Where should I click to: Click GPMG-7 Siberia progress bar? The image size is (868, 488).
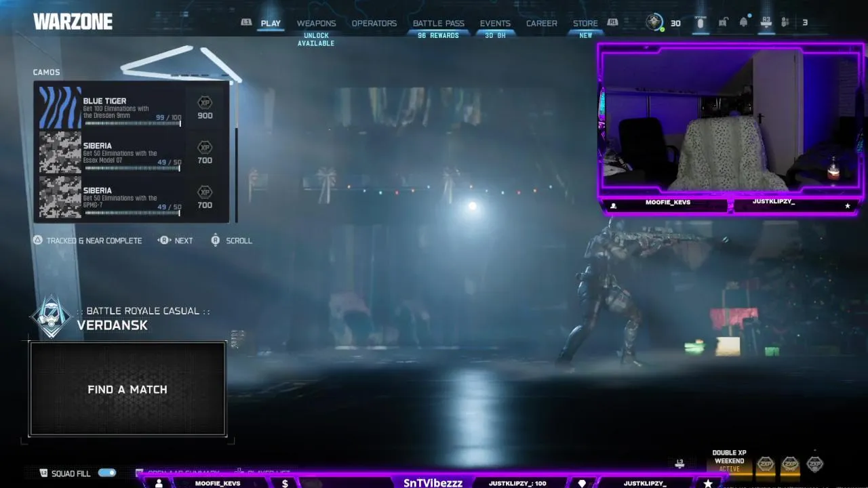point(132,213)
